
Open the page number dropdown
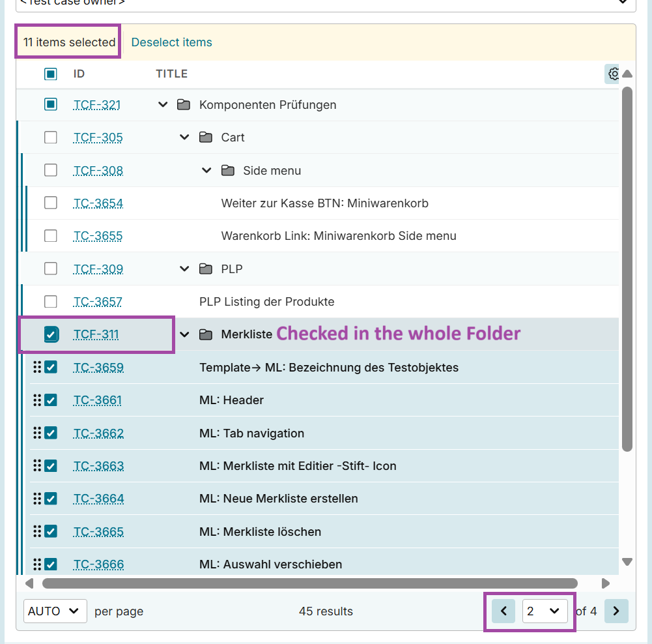click(x=545, y=611)
